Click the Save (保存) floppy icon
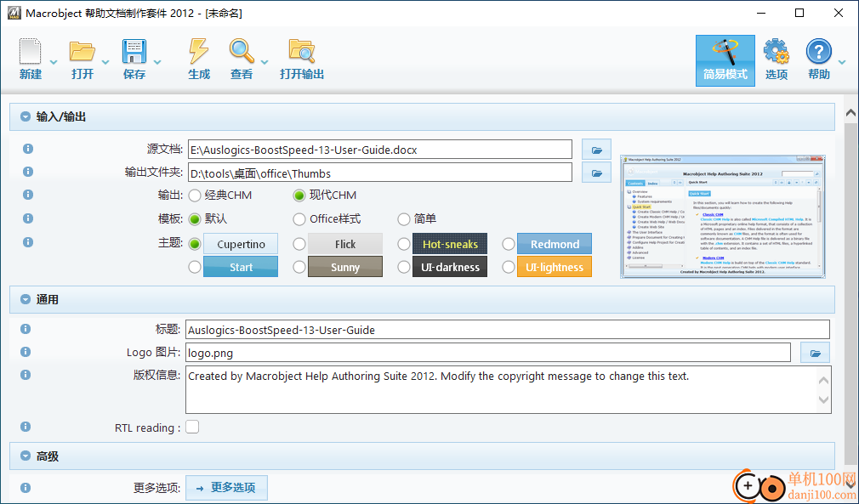The width and height of the screenshot is (859, 504). (x=134, y=52)
